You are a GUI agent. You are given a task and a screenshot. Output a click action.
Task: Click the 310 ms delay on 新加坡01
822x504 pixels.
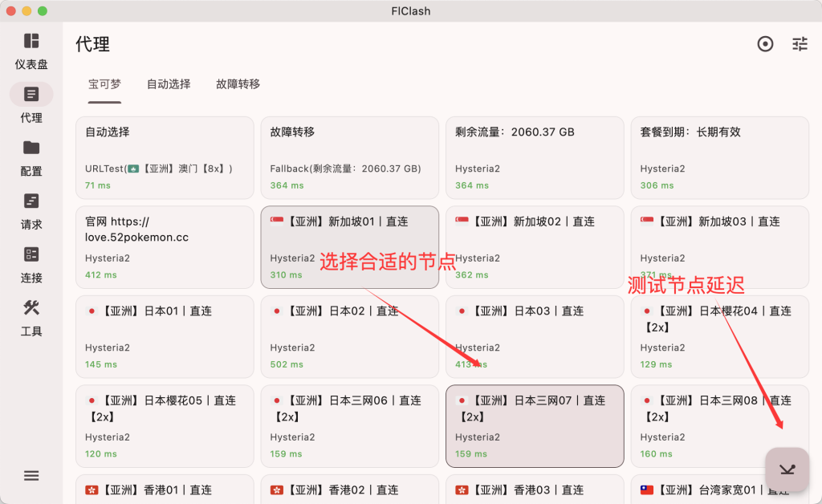point(287,275)
